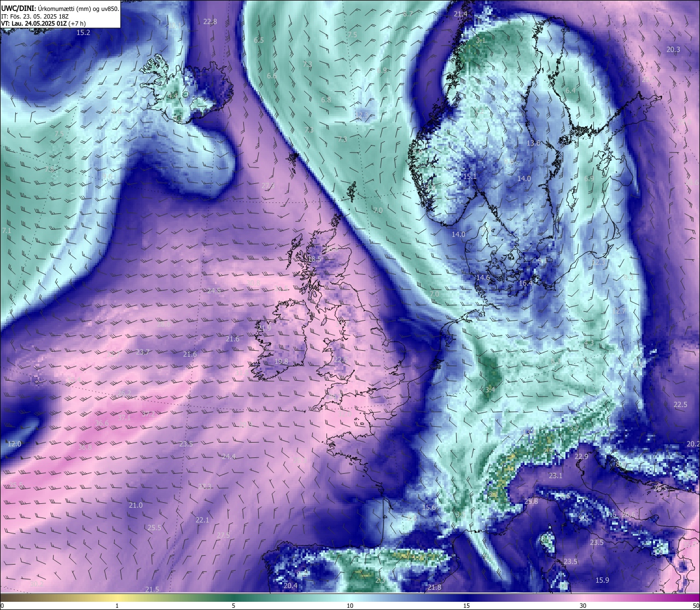Click the 19.8 value over Ireland

click(x=281, y=362)
